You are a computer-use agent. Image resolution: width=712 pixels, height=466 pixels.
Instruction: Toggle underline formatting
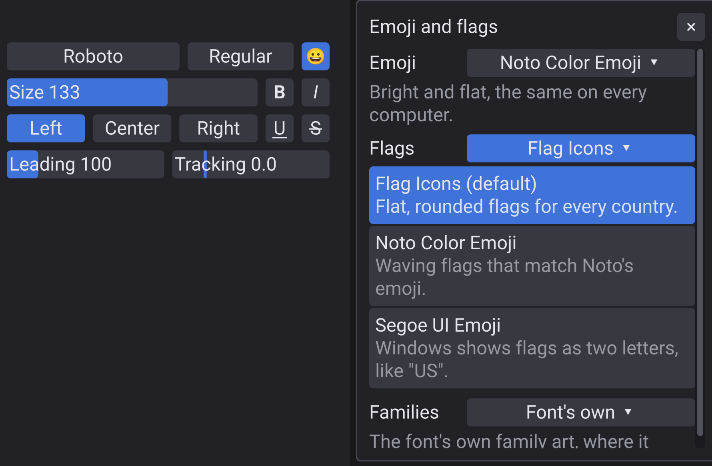coord(280,128)
